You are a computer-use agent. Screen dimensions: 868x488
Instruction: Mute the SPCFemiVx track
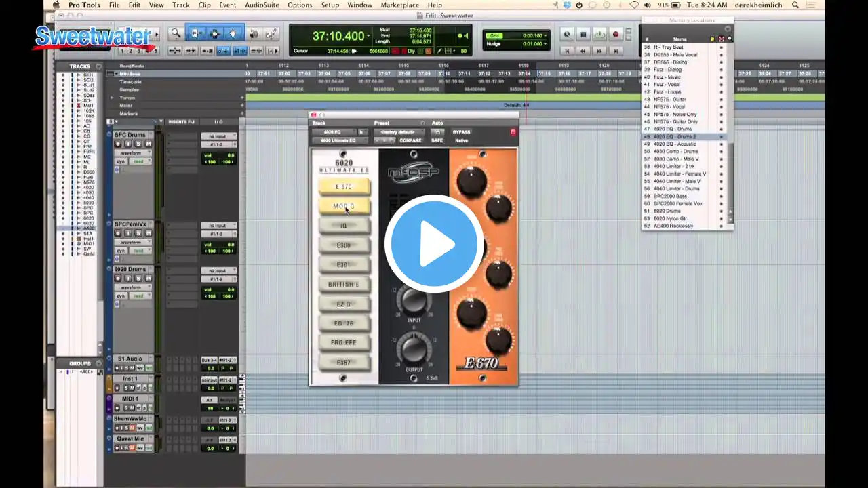tap(149, 233)
